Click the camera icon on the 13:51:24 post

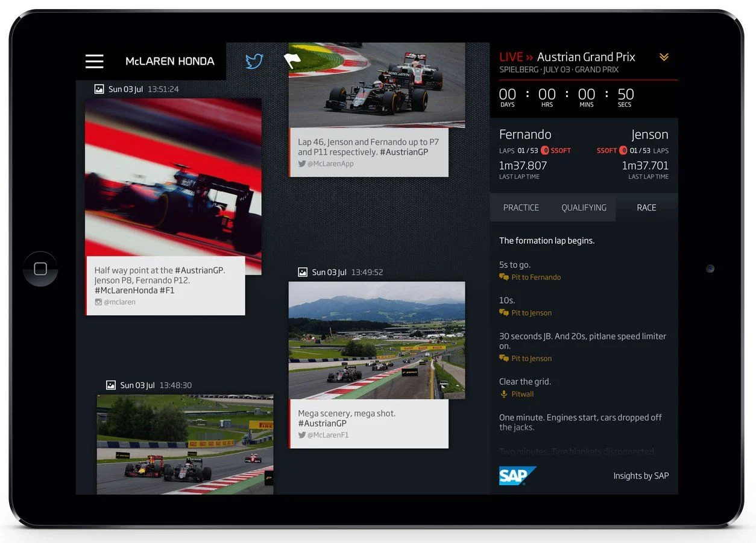(x=98, y=89)
